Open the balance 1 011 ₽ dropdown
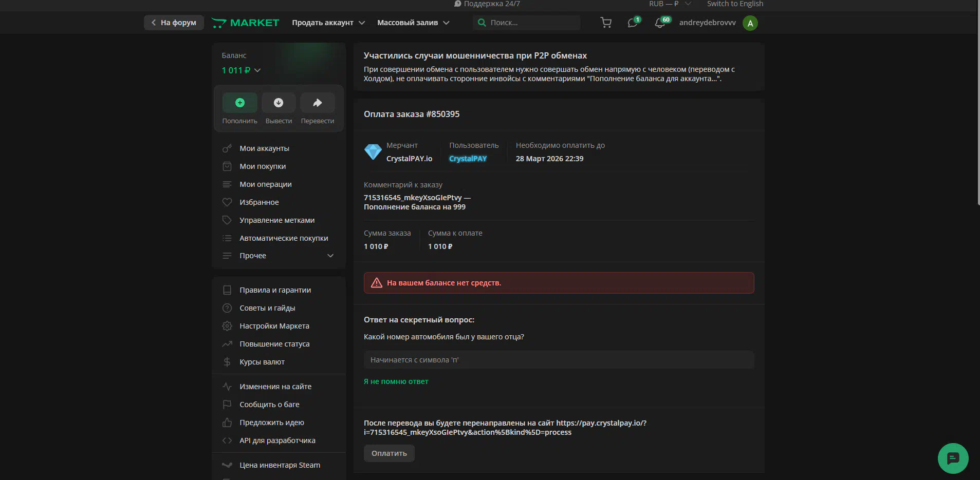980x480 pixels. [x=241, y=70]
